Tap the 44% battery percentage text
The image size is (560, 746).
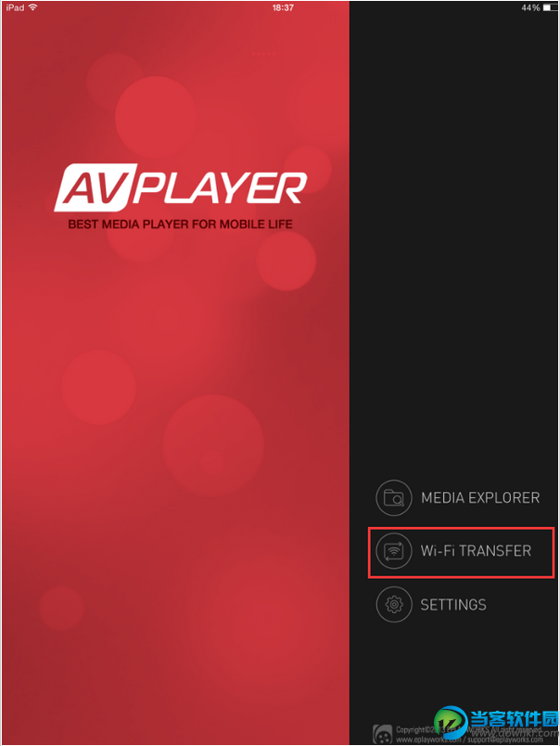pyautogui.click(x=530, y=7)
